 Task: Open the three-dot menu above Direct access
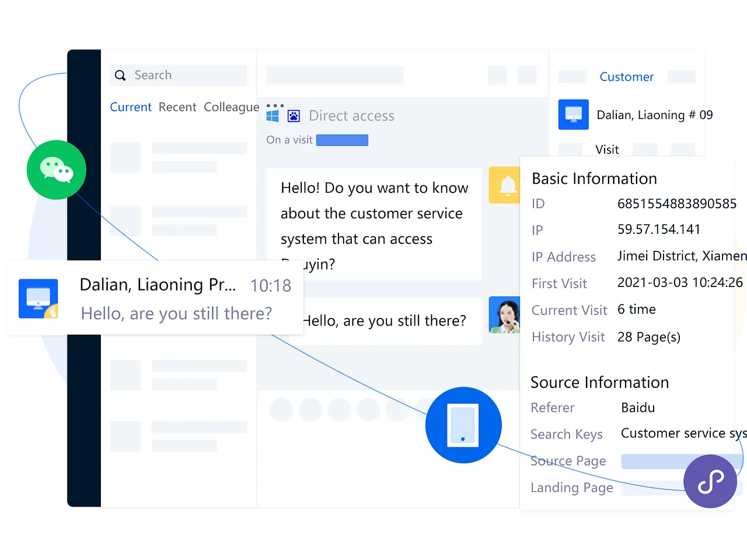coord(275,106)
